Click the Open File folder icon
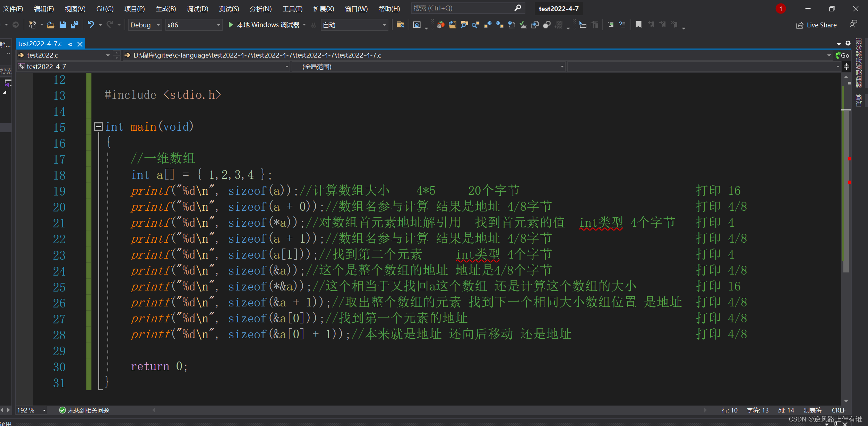868x426 pixels. coord(51,25)
